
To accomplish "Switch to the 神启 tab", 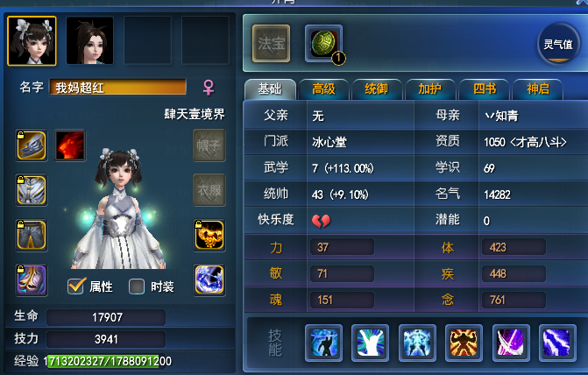I will (538, 89).
